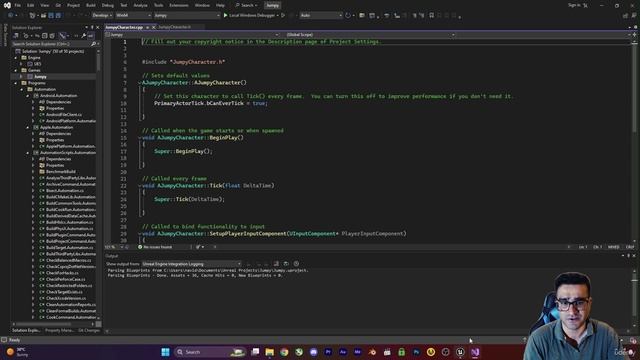The height and width of the screenshot is (360, 640).
Task: Open the File menu
Action: (x=18, y=5)
